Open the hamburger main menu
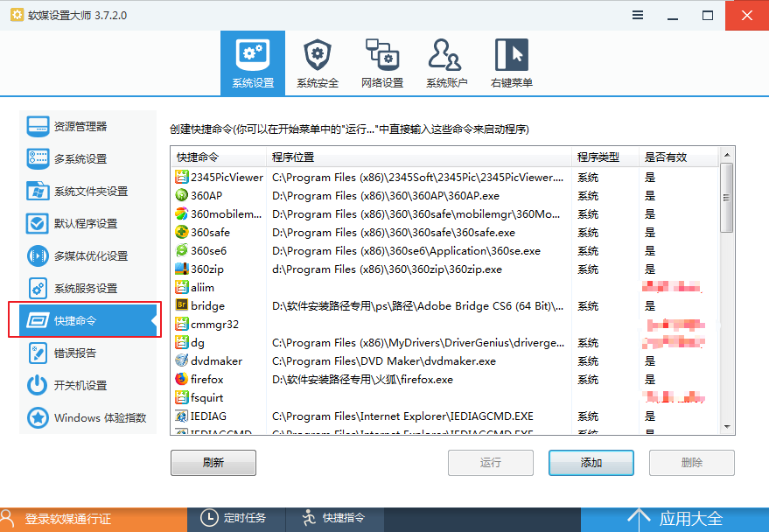The height and width of the screenshot is (532, 769). point(638,15)
